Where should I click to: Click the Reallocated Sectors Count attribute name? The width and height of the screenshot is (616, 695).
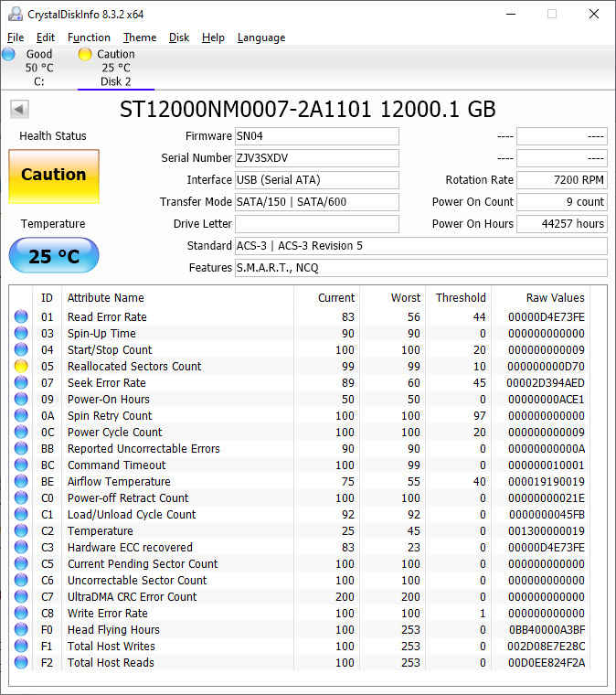pyautogui.click(x=134, y=366)
